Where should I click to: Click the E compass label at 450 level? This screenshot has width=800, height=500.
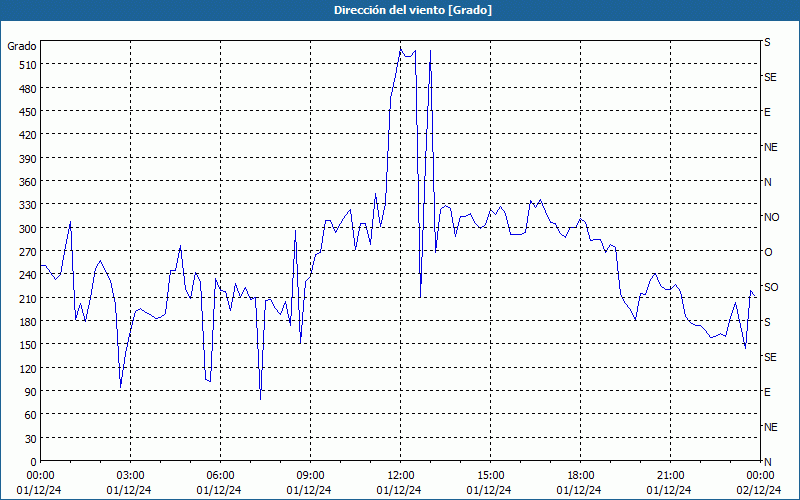coord(767,112)
